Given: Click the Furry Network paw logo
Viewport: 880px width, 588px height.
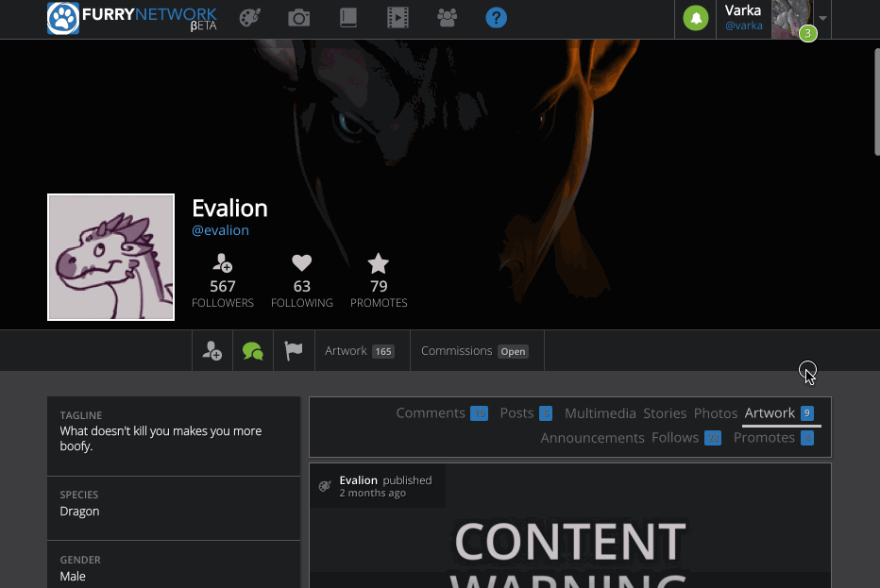Looking at the screenshot, I should click(63, 19).
